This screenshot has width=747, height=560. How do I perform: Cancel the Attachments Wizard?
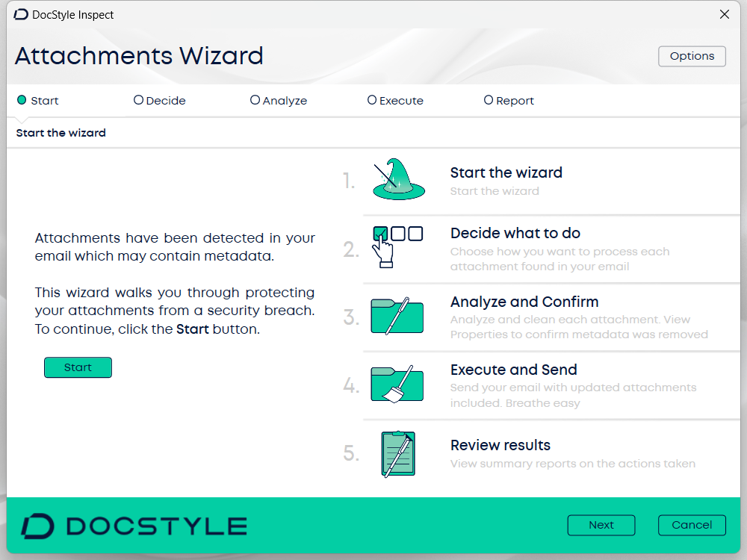692,525
